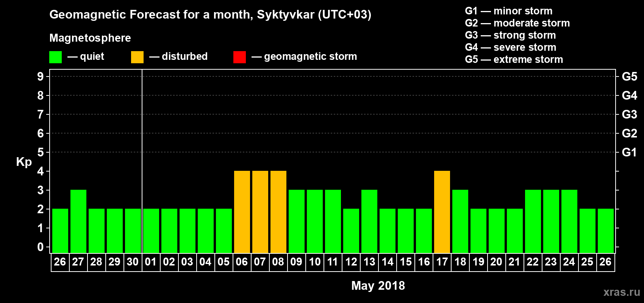Click date label 12 on the axis

coord(351,262)
